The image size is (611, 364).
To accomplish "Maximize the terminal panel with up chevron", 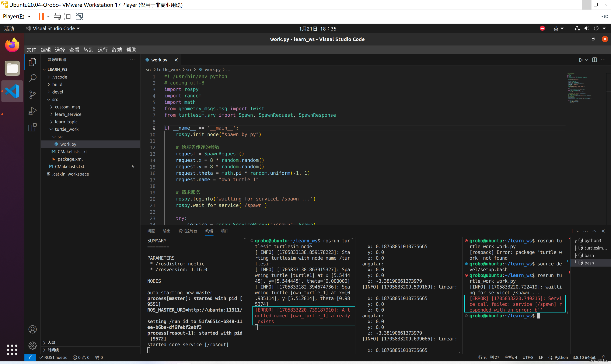I will click(594, 231).
